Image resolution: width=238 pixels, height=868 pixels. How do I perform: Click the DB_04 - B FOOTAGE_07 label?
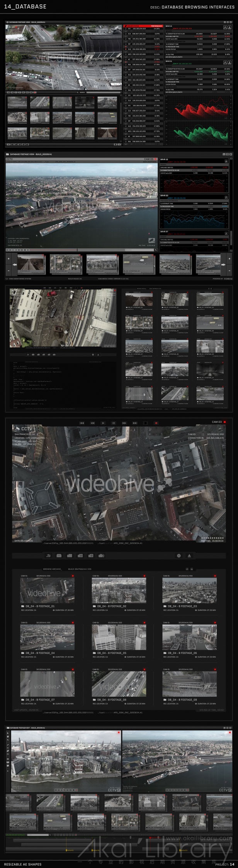pos(40,699)
